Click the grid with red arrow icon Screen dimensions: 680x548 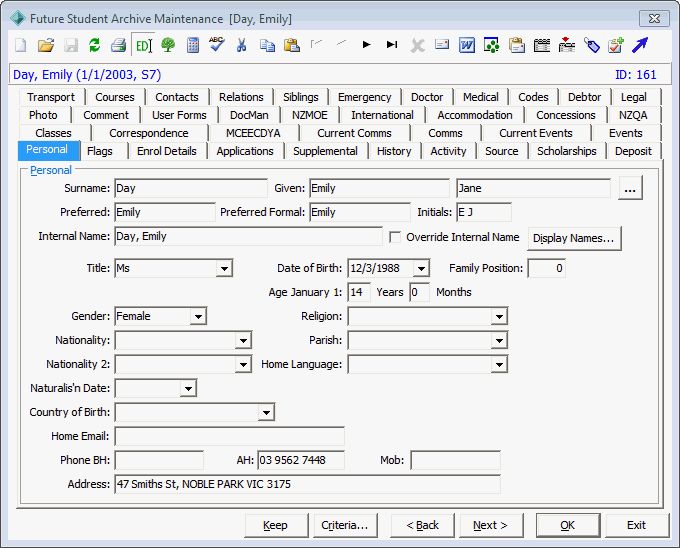[566, 45]
